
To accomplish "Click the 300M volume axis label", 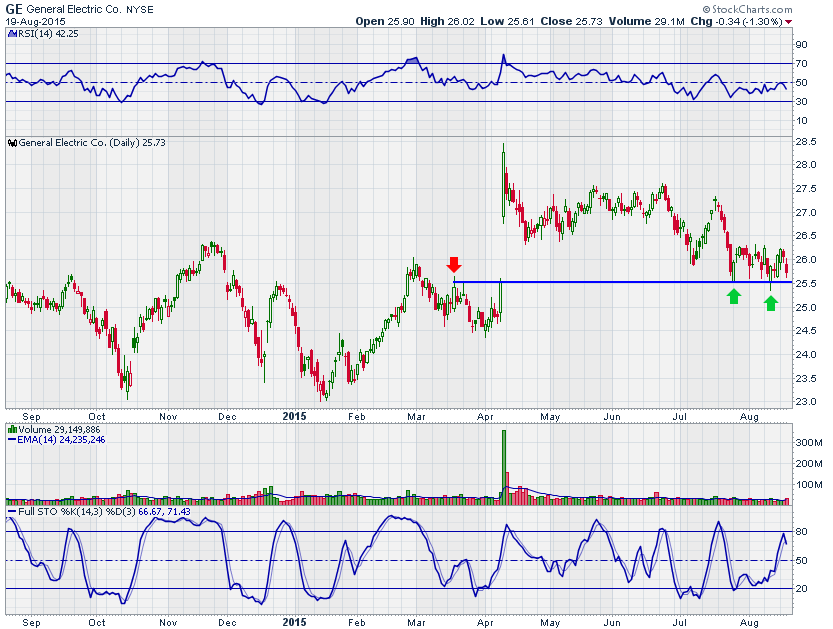I will (809, 443).
